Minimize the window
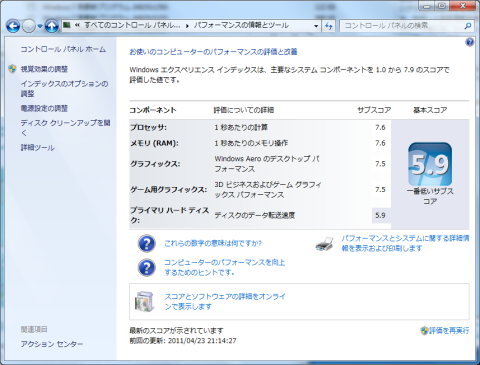This screenshot has width=480, height=365. [427, 6]
